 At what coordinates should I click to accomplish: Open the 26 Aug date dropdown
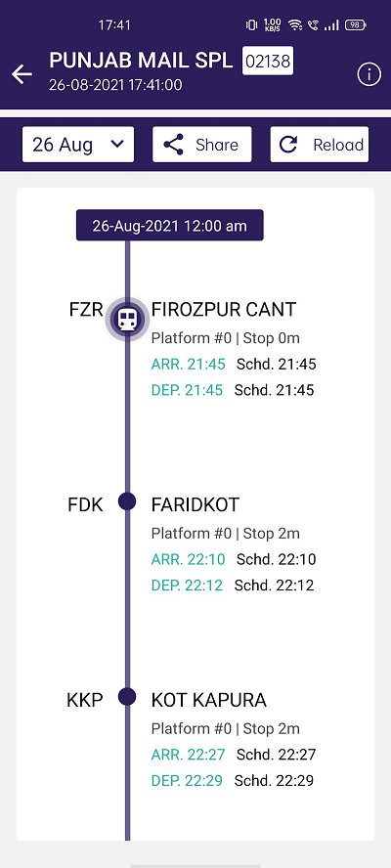(x=78, y=145)
